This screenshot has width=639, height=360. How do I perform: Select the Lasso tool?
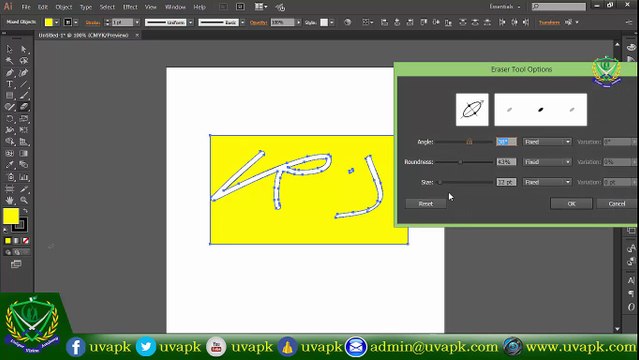click(24, 61)
